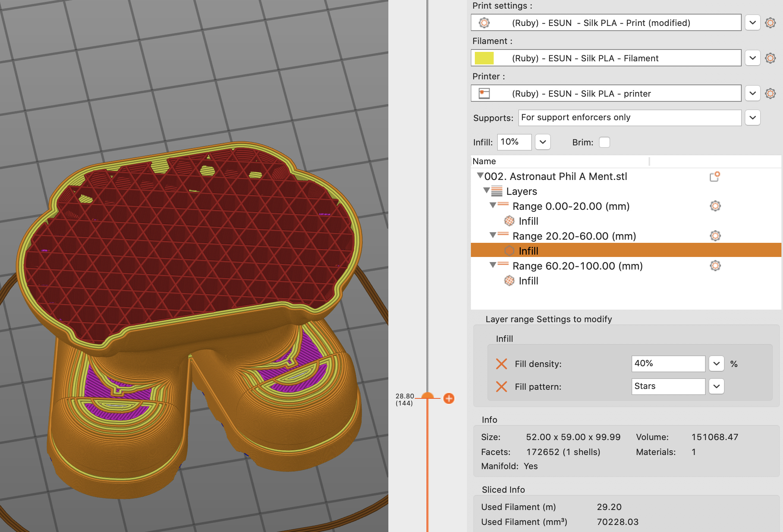Image resolution: width=783 pixels, height=532 pixels.
Task: Select Infill under Range 0.00-20.00
Action: (x=528, y=221)
